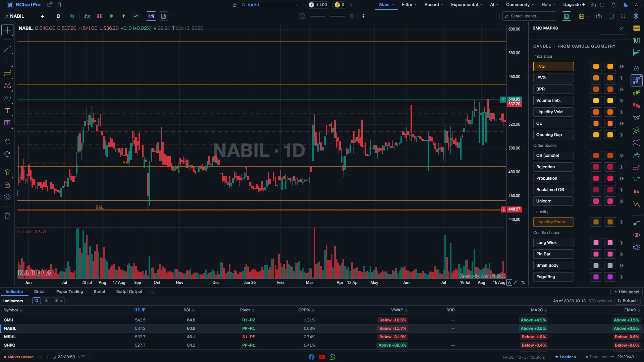This screenshot has width=644, height=362.
Task: Click the Refresh button
Action: [x=628, y=301]
